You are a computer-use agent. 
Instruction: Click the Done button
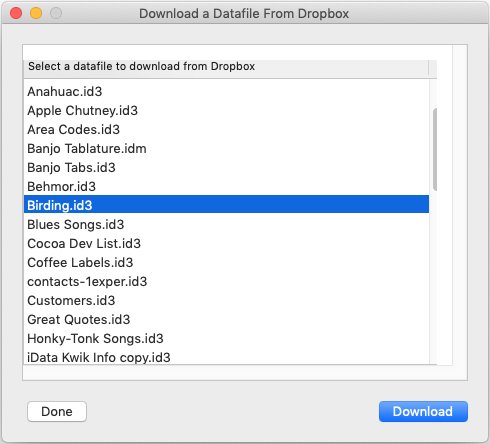[x=57, y=412]
